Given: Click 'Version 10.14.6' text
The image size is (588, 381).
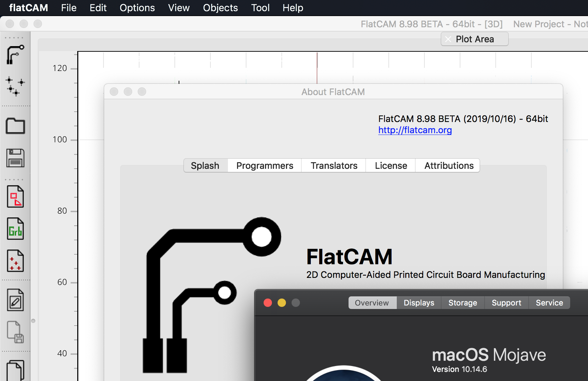Looking at the screenshot, I should (x=459, y=369).
